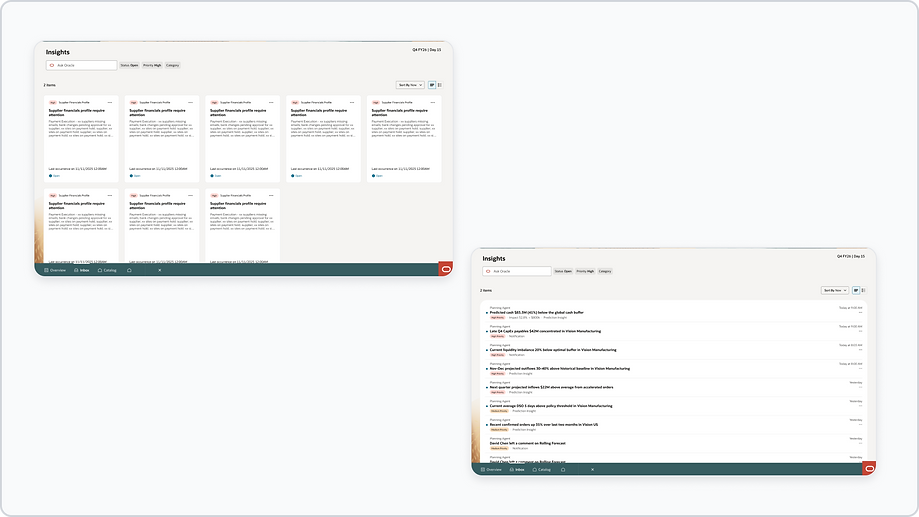Open ellipsis menu on second bottom-row supplier card
Viewport: 919px width, 517px height.
(x=190, y=196)
